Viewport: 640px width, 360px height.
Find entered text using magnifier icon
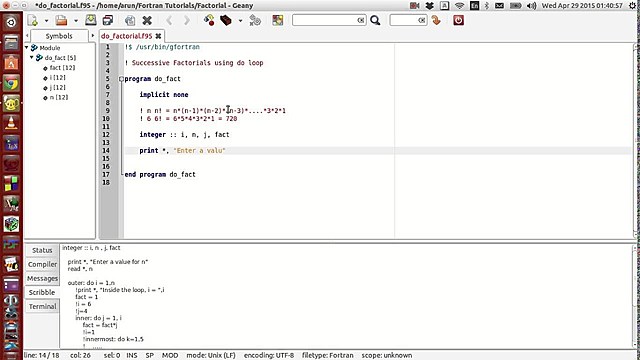coord(375,20)
